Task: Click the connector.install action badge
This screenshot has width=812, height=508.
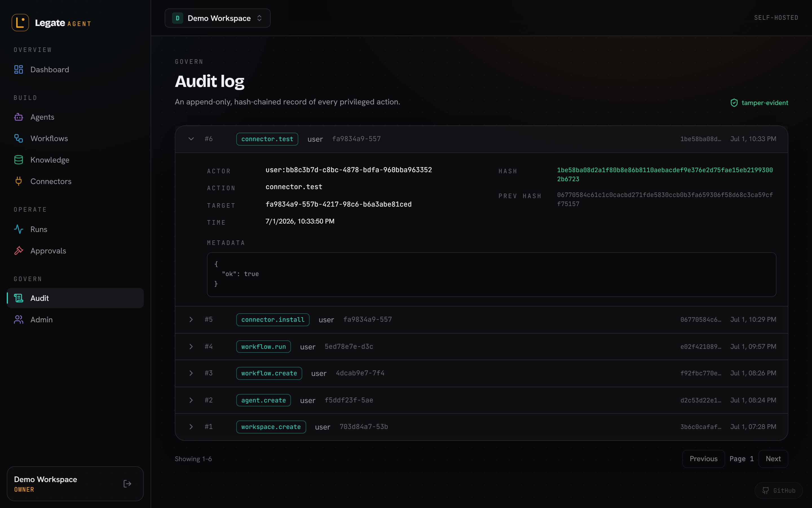Action: point(273,319)
